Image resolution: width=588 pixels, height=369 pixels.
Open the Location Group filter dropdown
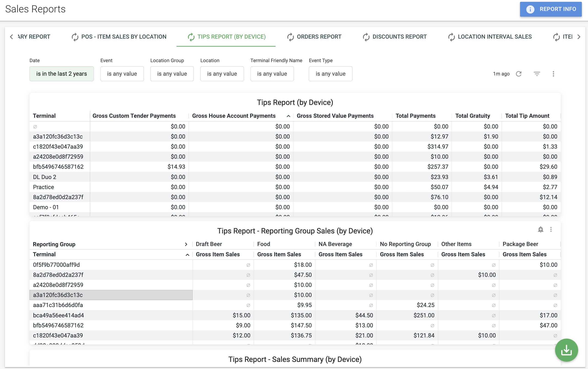coord(172,74)
